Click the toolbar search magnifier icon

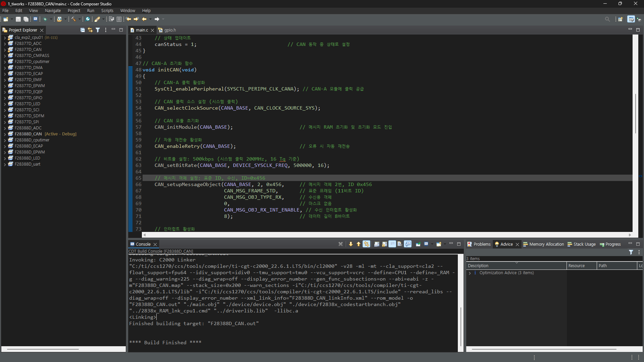point(607,19)
